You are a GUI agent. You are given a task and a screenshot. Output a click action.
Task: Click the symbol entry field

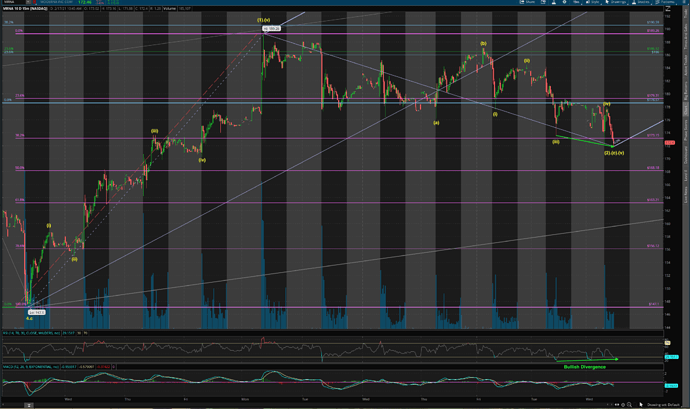[x=14, y=2]
